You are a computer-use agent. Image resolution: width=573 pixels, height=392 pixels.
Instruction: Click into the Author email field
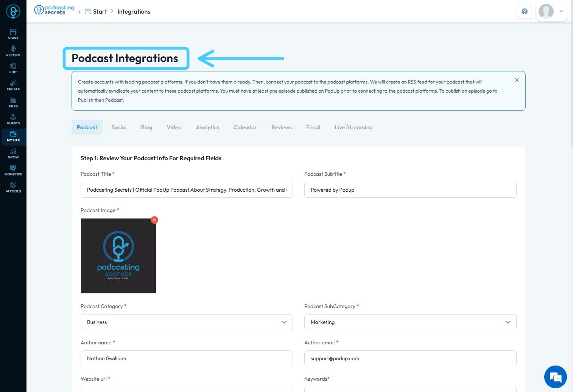tap(410, 358)
